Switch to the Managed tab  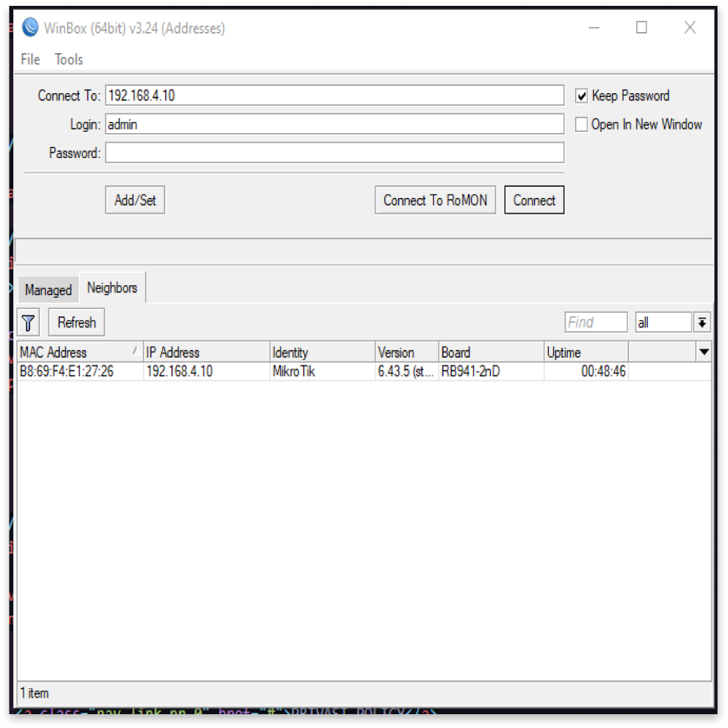(48, 290)
